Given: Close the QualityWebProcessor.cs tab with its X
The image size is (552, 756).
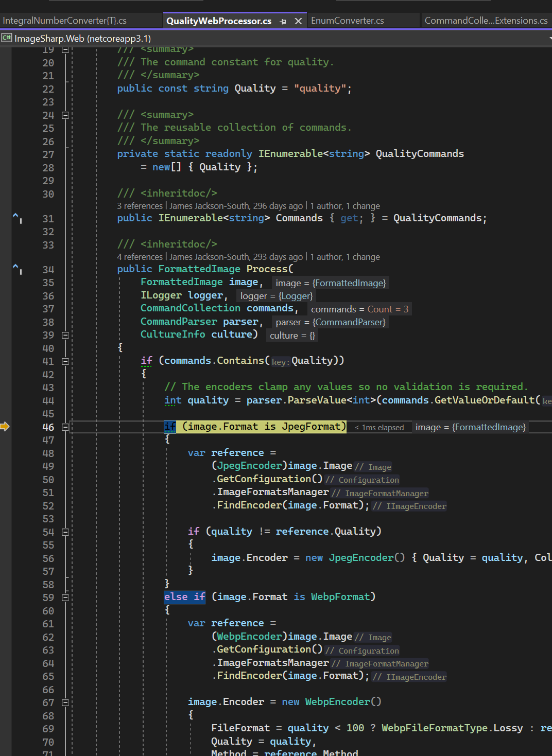Looking at the screenshot, I should [x=297, y=21].
